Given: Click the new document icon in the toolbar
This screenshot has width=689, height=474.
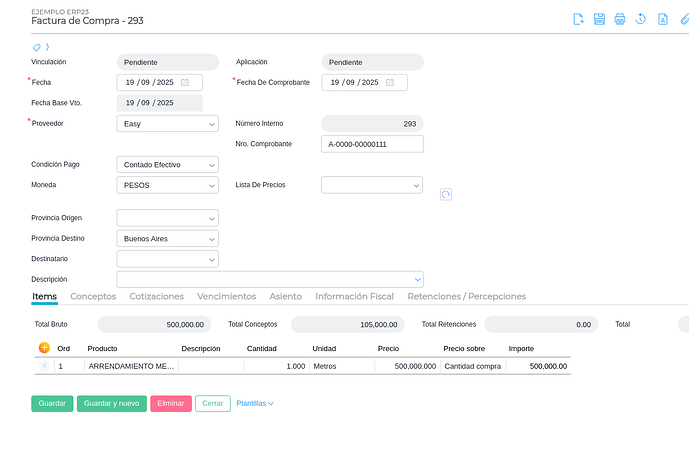Looking at the screenshot, I should pos(578,19).
